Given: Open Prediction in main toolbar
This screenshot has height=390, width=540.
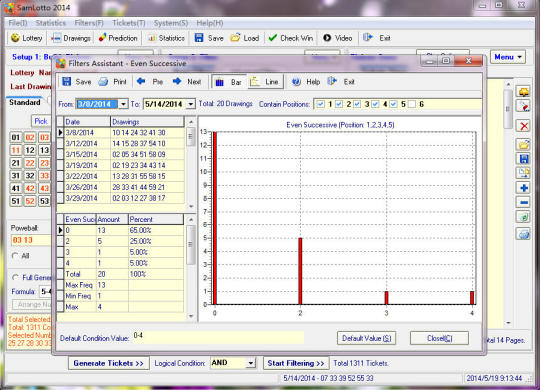Looking at the screenshot, I should (117, 38).
